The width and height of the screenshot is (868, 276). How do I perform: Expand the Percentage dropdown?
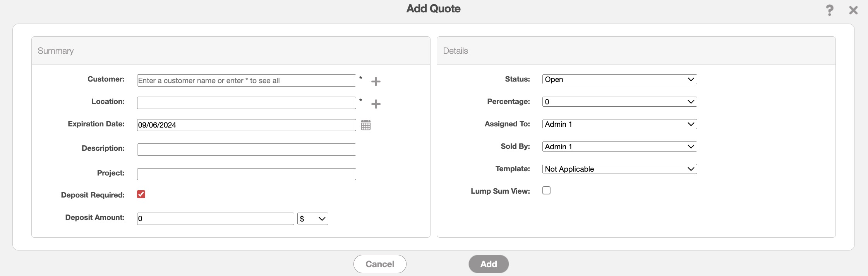[619, 102]
